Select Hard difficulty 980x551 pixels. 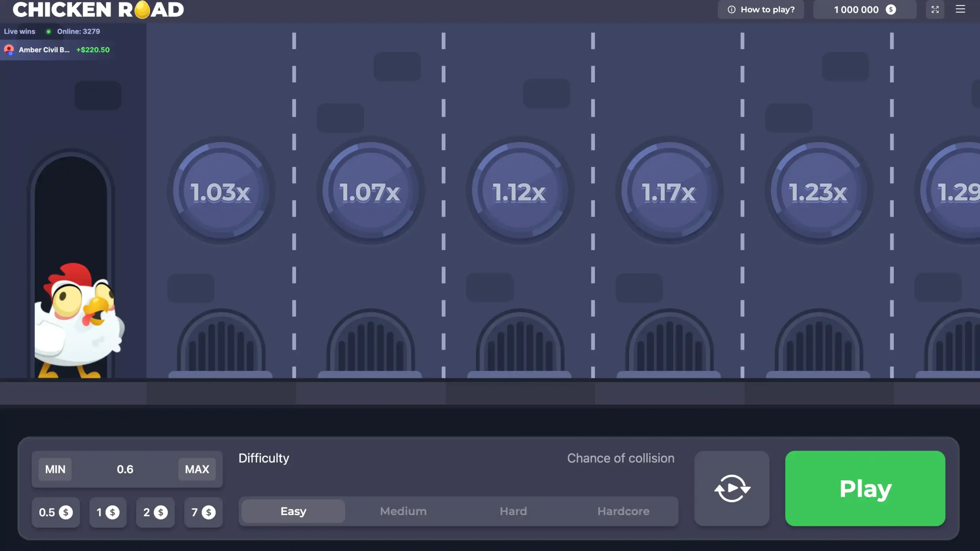point(513,511)
